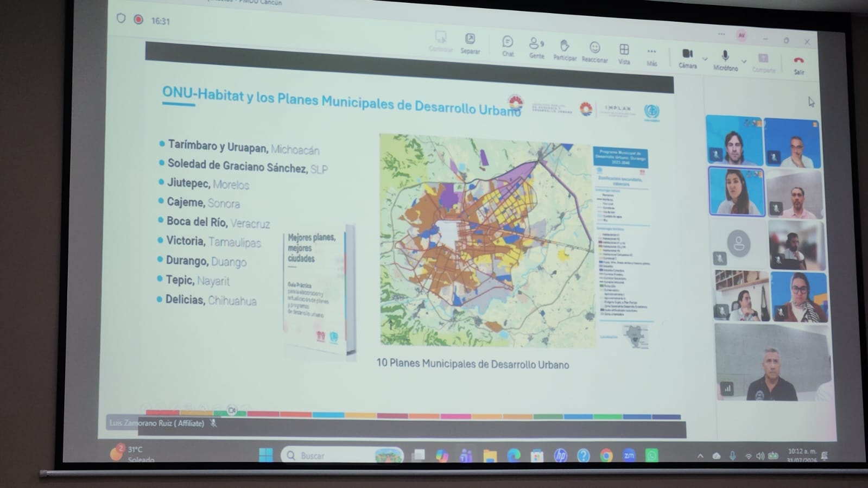Change layout using the Vista button
The height and width of the screenshot is (488, 868).
click(624, 54)
